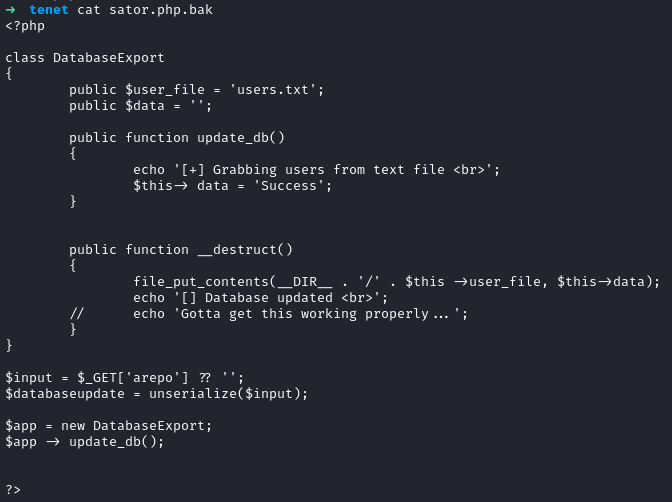Click the opening '<?php' tag
This screenshot has height=502, width=672.
[25, 26]
